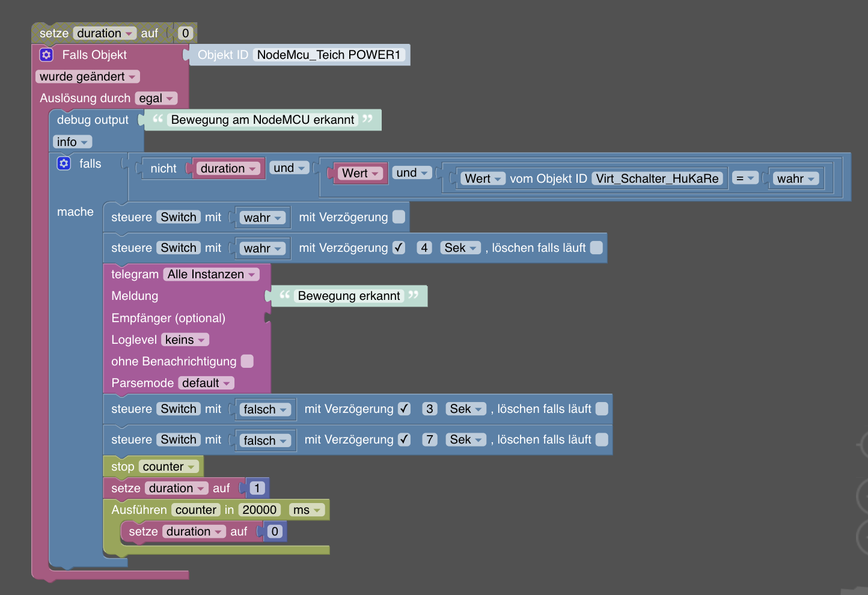This screenshot has height=595, width=868.
Task: Open duration dropdown in setze auf 1
Action: tap(177, 488)
